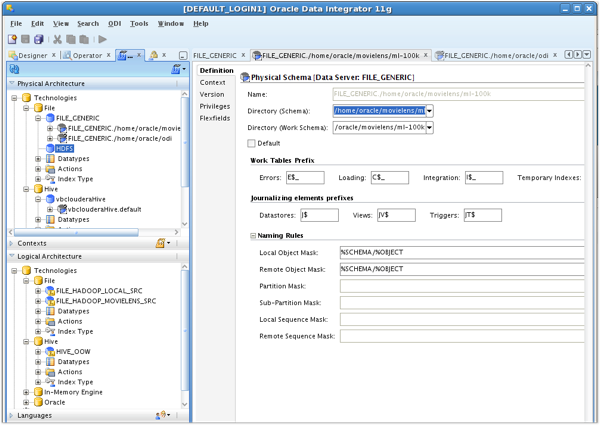Click the Oracle technology folder icon

38,402
